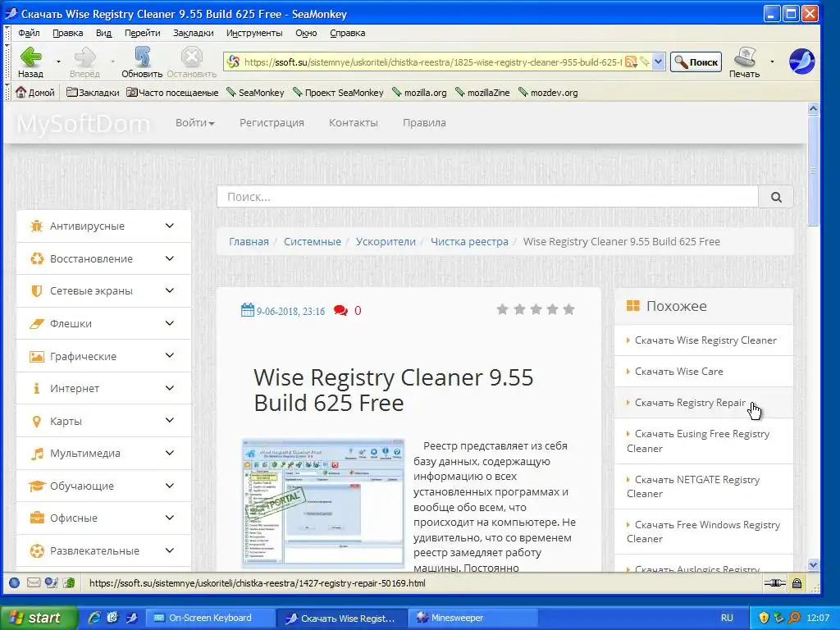The height and width of the screenshot is (630, 840).
Task: Expand the Флешки category chevron
Action: click(170, 323)
